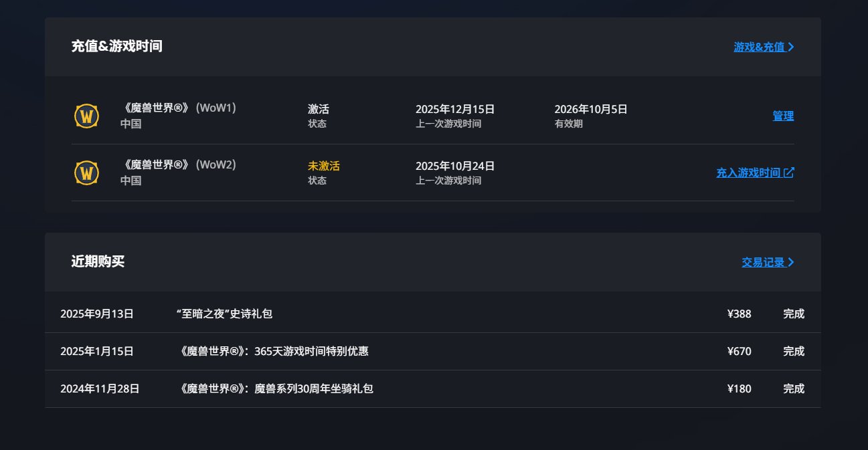868x450 pixels.
Task: Open the 魔兽系列30周年坐骑礼包 purchase
Action: click(x=276, y=388)
